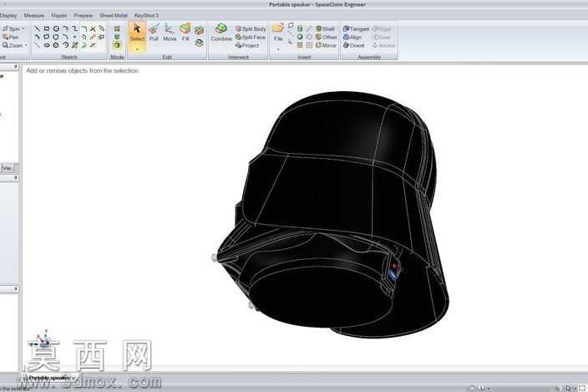Image resolution: width=588 pixels, height=392 pixels.
Task: Click the Project tool
Action: click(247, 45)
